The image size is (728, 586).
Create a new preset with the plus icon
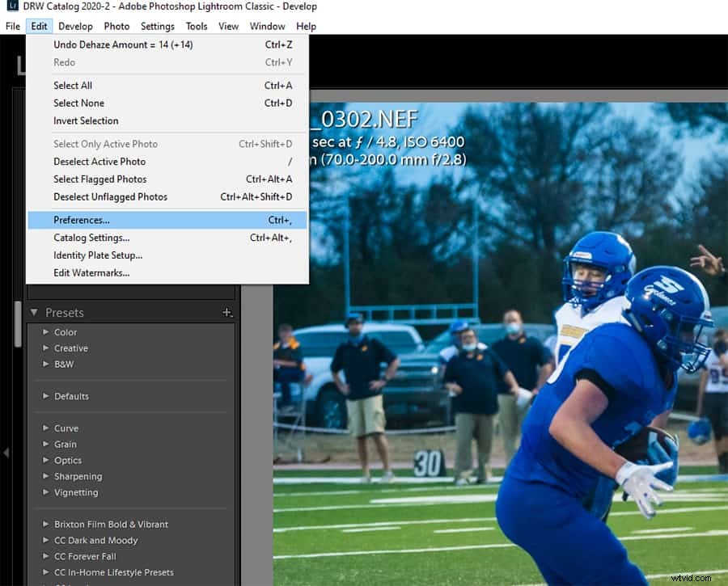pos(227,312)
